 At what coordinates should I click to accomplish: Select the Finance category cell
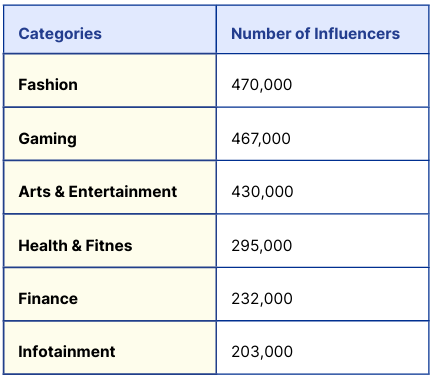tap(110, 294)
